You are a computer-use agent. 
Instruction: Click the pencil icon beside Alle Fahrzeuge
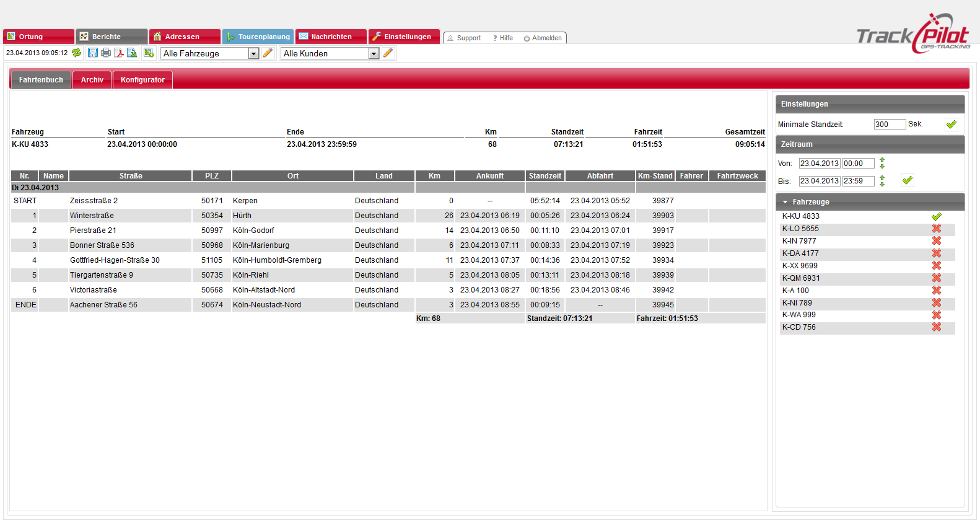pos(268,53)
